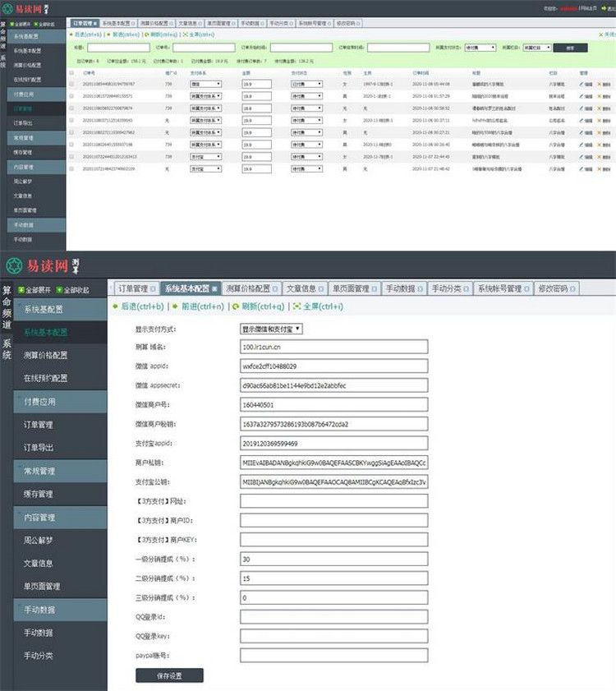Screen dimensions: 616x691
Task: Click the 一级分销提成 percentage field
Action: tap(334, 559)
